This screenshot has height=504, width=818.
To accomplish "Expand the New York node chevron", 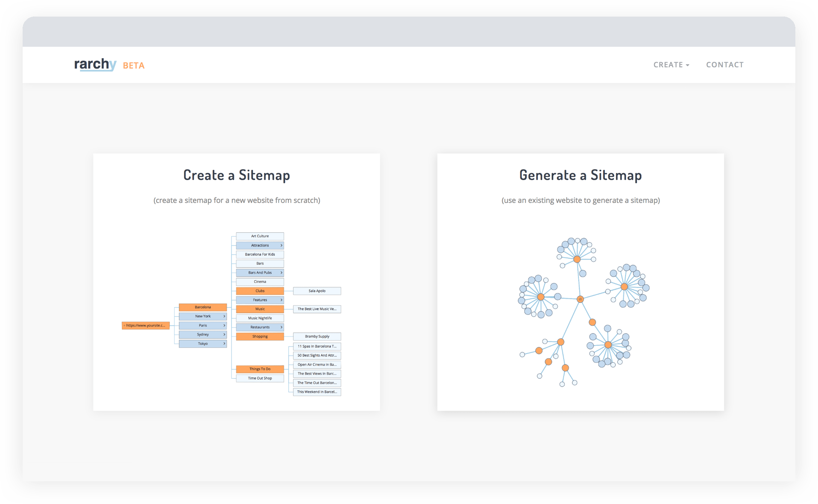I will point(224,317).
